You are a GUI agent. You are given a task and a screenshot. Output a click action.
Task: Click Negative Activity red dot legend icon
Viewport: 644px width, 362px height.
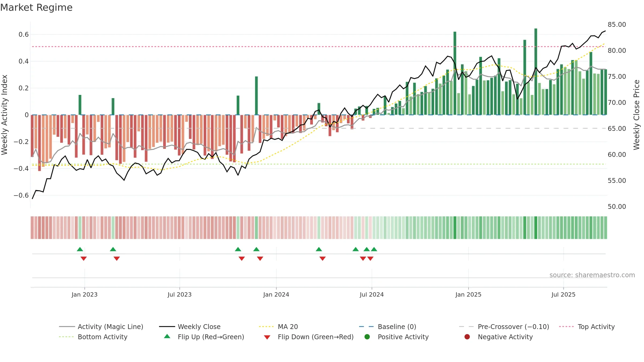467,337
